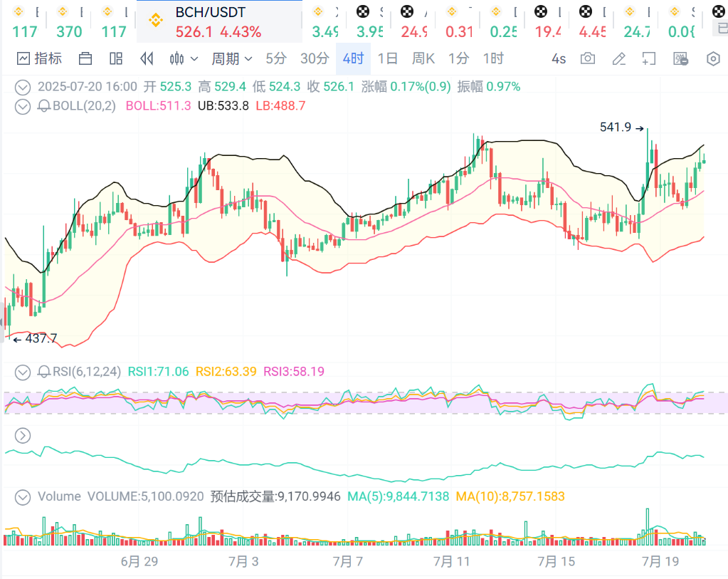
Task: Open the candlestick chart type dropdown
Action: click(x=184, y=58)
